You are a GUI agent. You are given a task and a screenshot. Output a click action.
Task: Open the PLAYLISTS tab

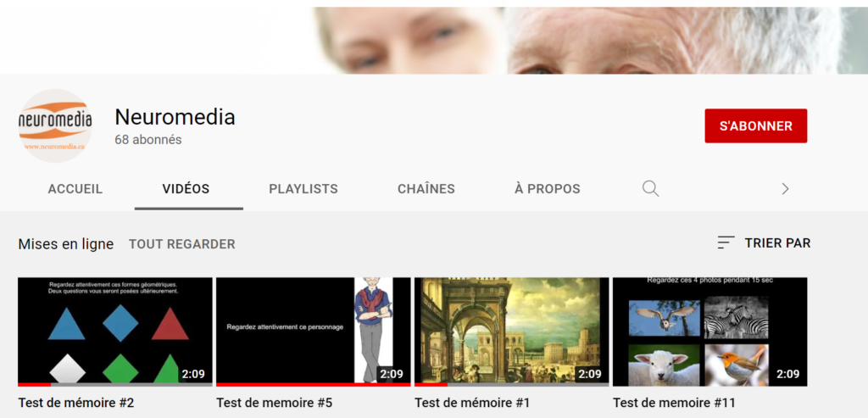(x=303, y=189)
